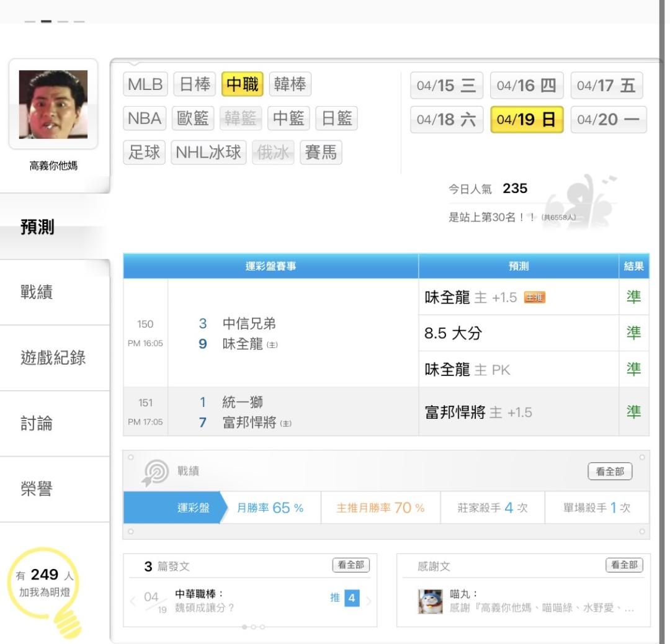Click the 喵丸 avatar thumbnail
The height and width of the screenshot is (644, 670).
tap(431, 601)
